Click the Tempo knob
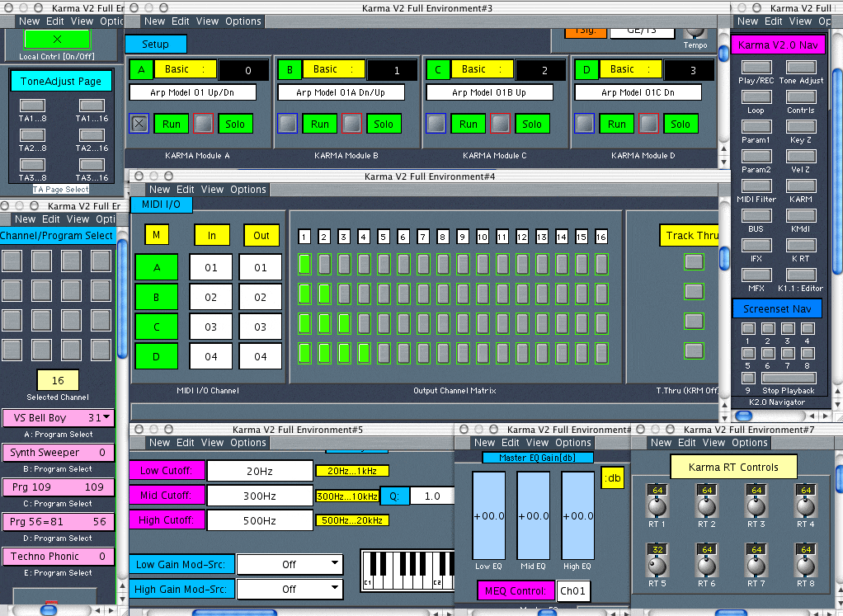The image size is (843, 616). click(x=695, y=31)
